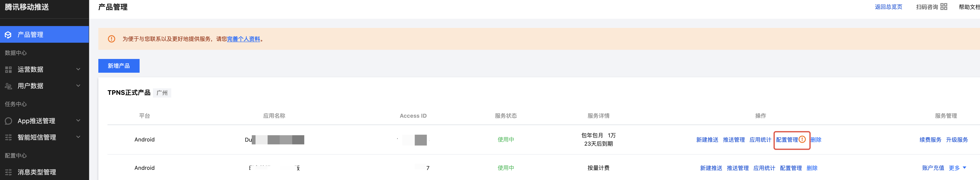Expand the 智能短信管理 chevron

[78, 137]
